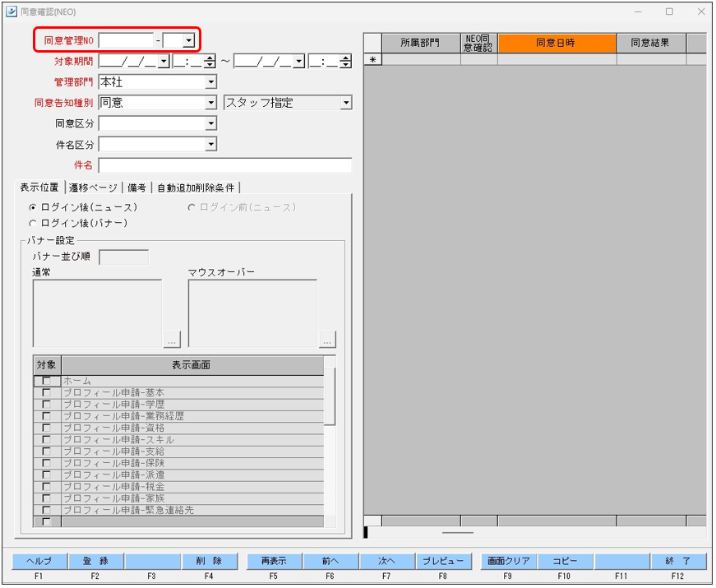This screenshot has height=588, width=716.
Task: Check the プロフィール申請-派遣 checkbox
Action: pos(46,475)
